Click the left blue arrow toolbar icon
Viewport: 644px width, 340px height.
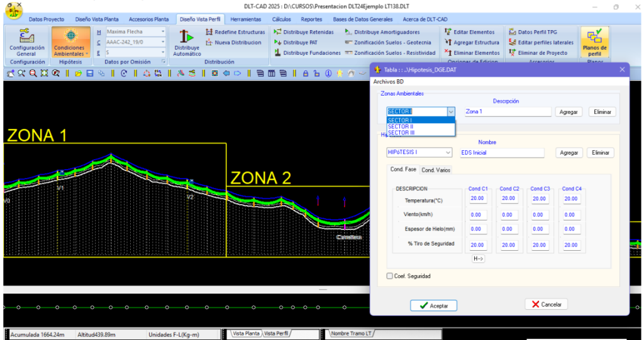pyautogui.click(x=226, y=73)
